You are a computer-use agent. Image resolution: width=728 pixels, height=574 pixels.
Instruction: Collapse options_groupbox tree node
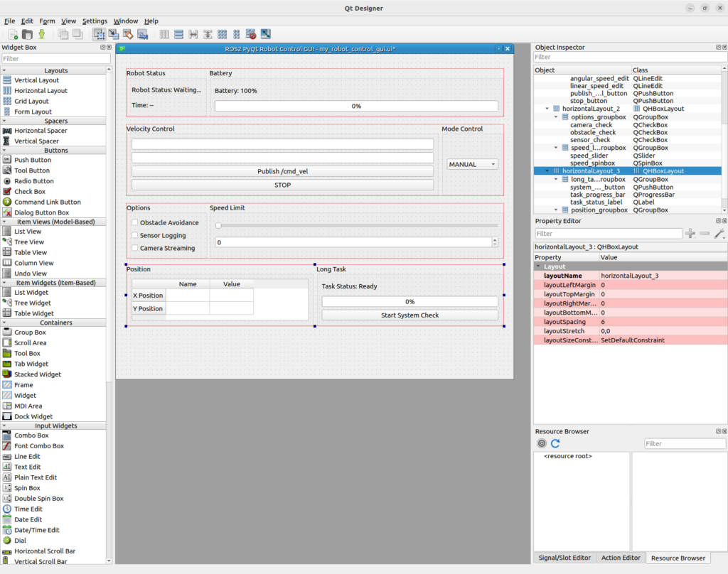coord(556,117)
